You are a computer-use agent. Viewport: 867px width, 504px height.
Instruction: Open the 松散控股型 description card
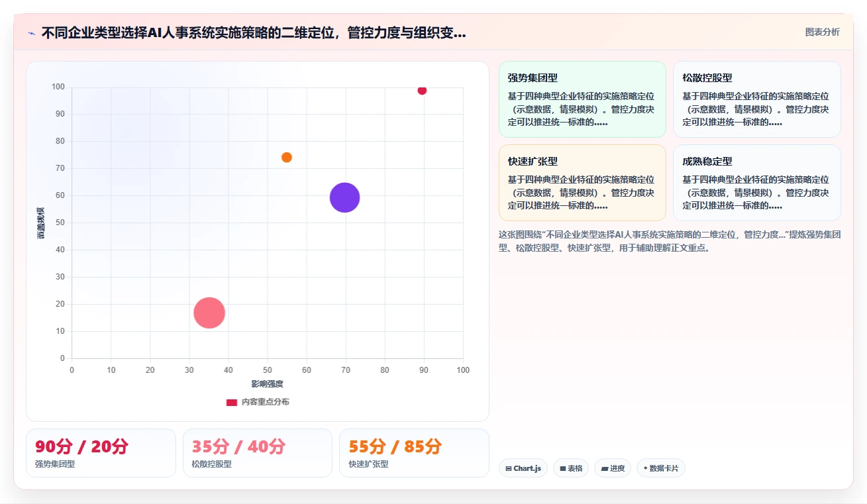point(757,99)
